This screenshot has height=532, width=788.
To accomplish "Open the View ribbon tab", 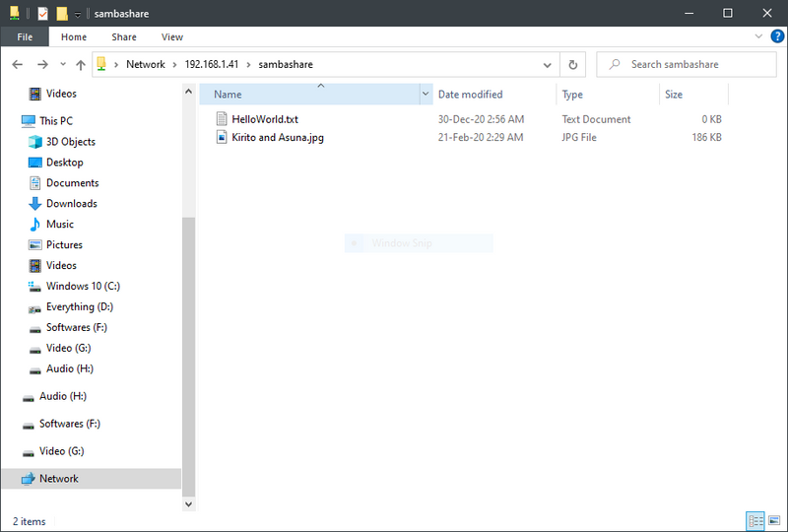I will click(171, 36).
